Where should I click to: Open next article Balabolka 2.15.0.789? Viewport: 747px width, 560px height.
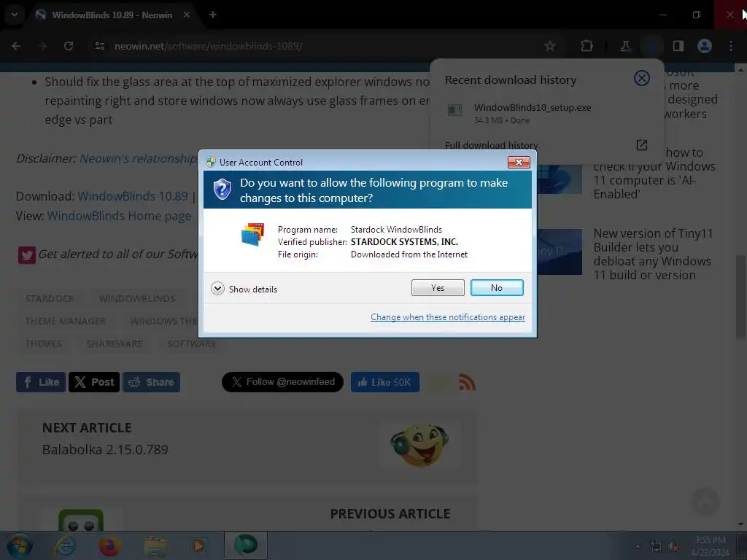(x=105, y=449)
